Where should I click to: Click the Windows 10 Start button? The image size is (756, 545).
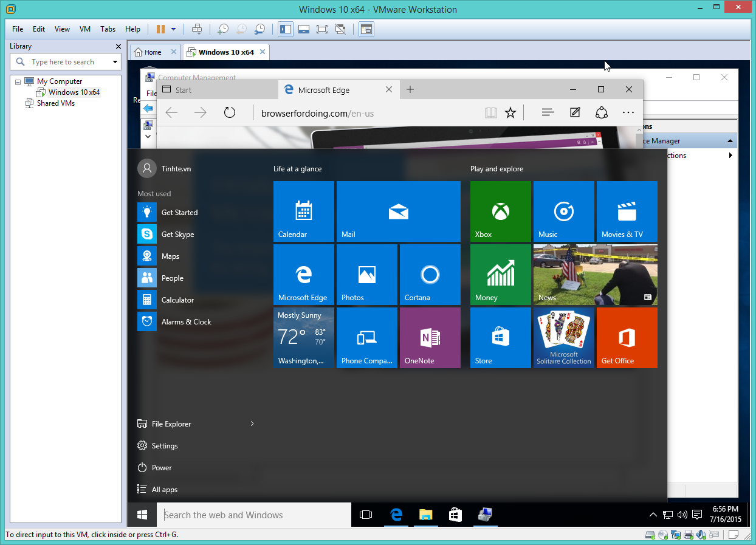tap(142, 515)
